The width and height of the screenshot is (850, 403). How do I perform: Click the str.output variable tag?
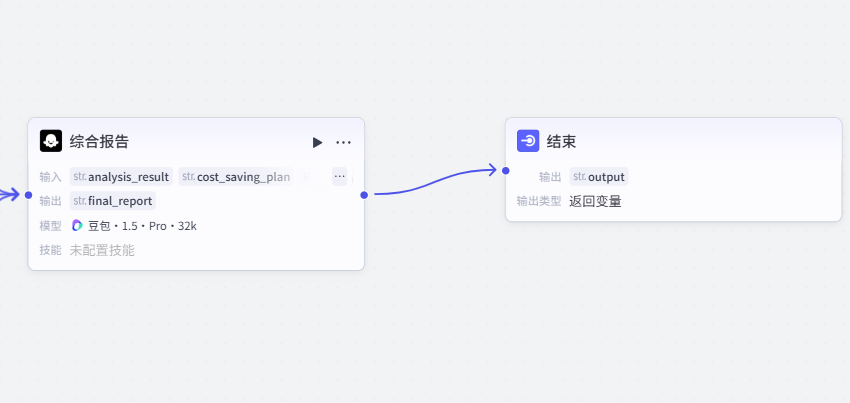tap(599, 177)
